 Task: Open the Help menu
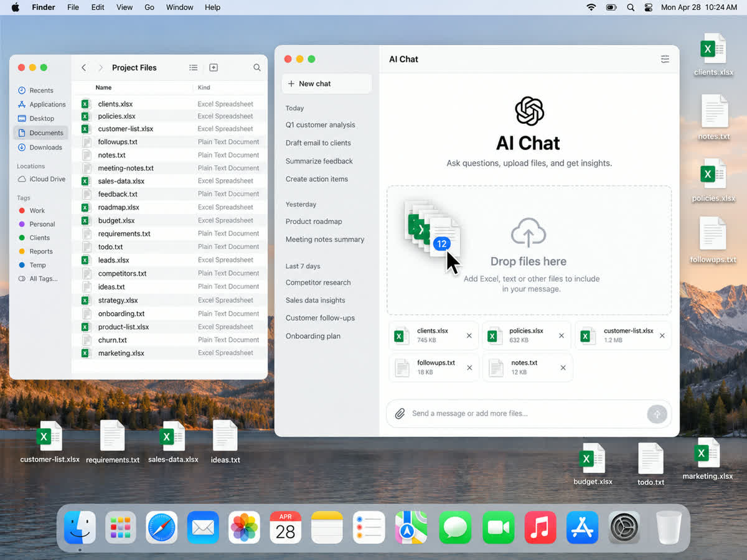click(x=213, y=7)
